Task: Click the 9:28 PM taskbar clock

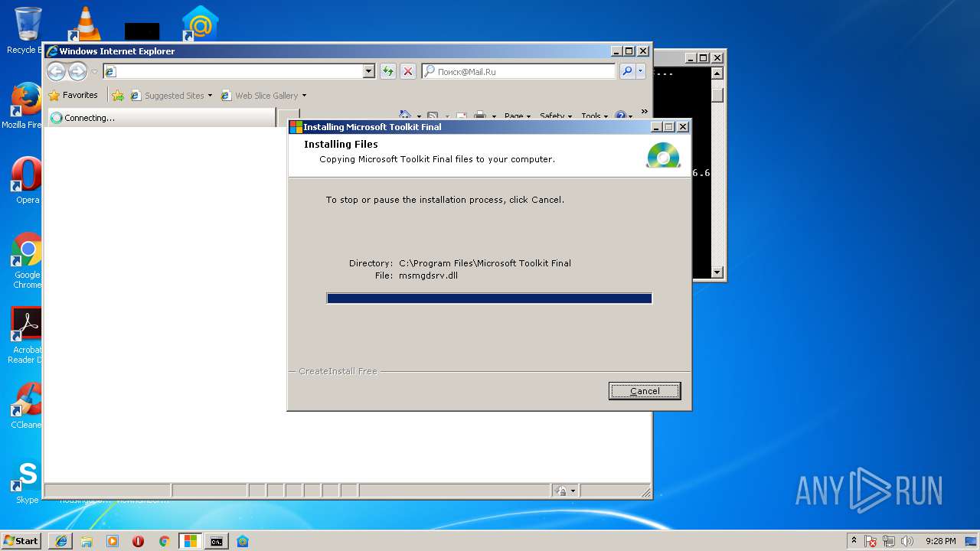Action: tap(940, 541)
